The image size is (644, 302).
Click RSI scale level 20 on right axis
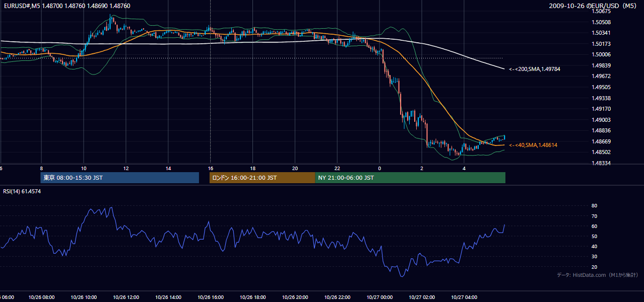[594, 267]
